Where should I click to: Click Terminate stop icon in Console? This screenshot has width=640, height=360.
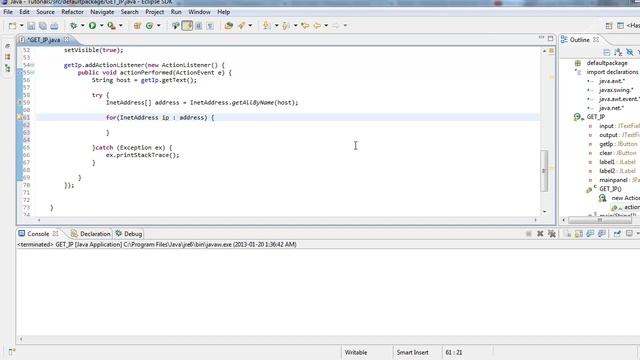coord(529,233)
